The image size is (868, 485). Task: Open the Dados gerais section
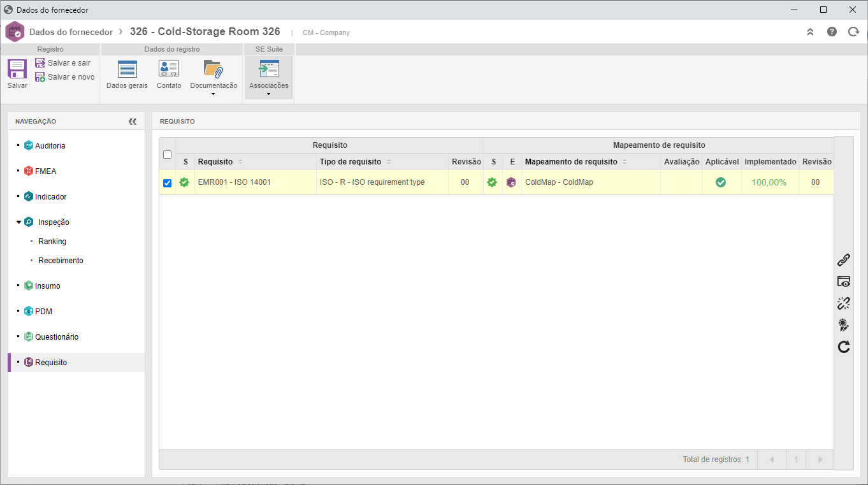[x=127, y=75]
